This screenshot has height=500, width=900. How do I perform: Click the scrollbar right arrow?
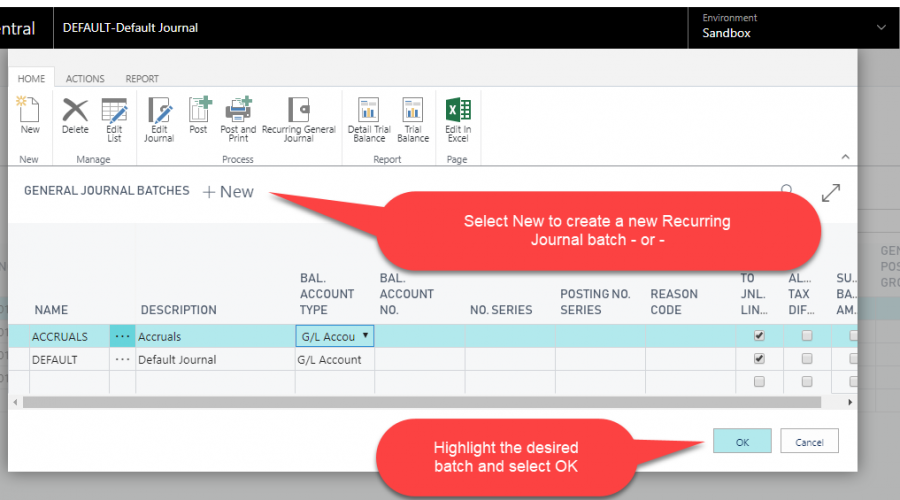850,402
